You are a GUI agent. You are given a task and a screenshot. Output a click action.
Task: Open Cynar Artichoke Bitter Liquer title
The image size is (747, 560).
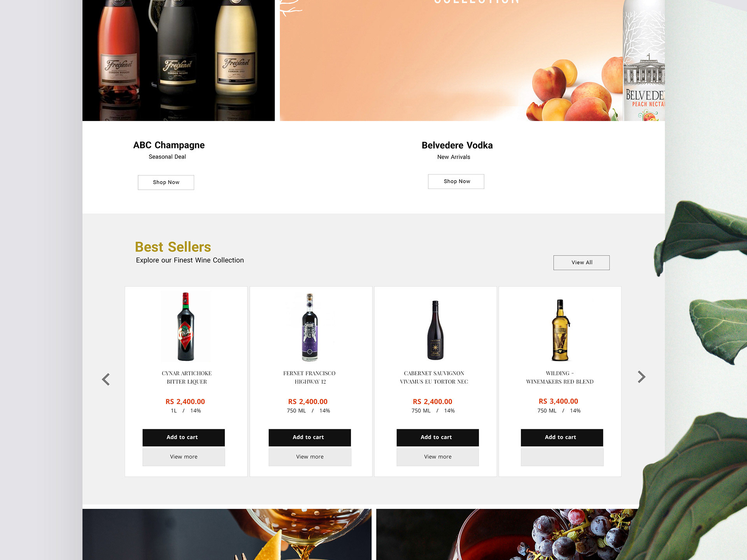(x=187, y=378)
